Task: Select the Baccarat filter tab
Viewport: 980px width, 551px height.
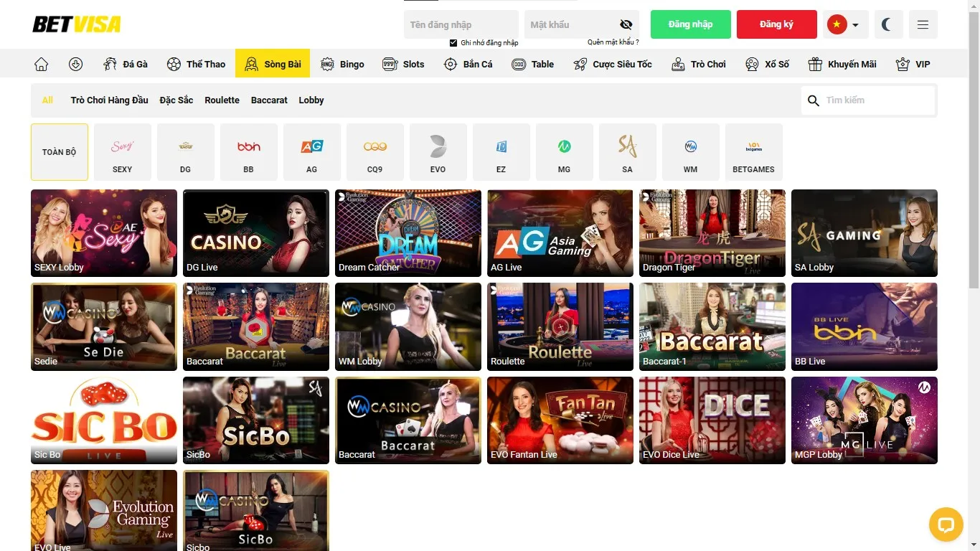Action: pos(269,100)
